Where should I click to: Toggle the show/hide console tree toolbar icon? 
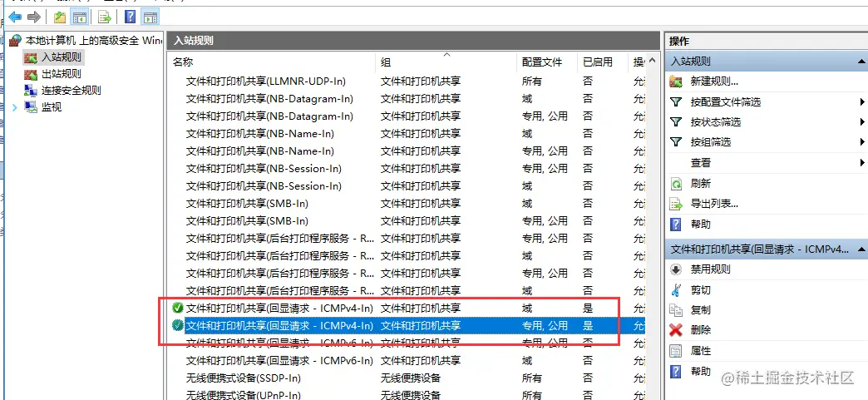pos(80,17)
